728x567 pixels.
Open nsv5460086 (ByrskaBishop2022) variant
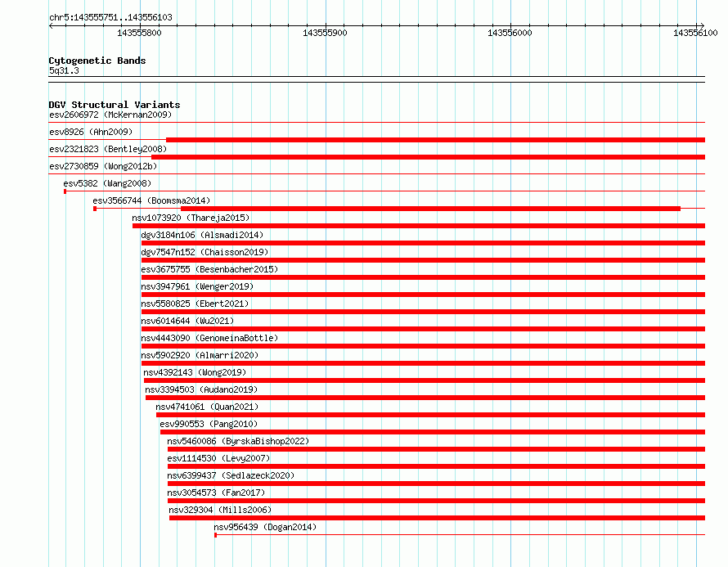238,441
